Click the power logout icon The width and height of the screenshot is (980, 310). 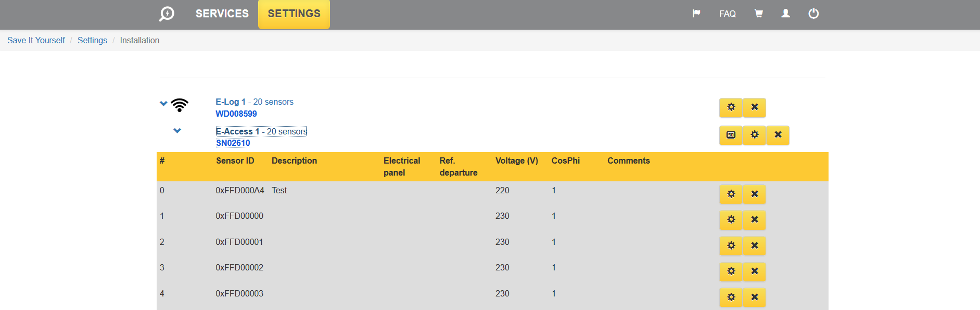click(813, 14)
